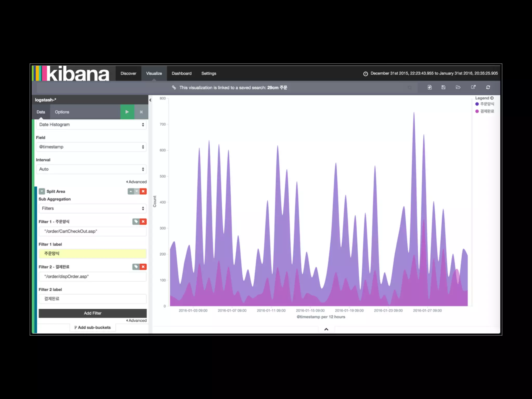This screenshot has width=532, height=399.
Task: Click the purple 주문양식 legend color dot
Action: pyautogui.click(x=477, y=104)
